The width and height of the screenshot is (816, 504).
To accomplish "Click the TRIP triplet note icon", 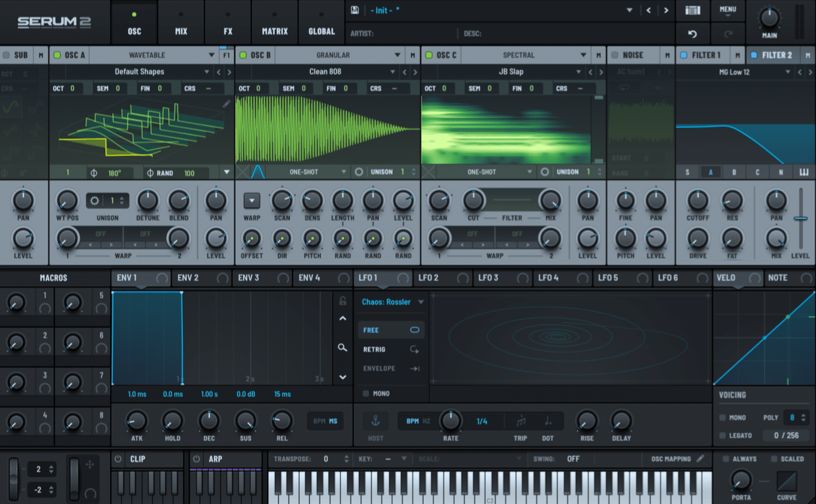I will pos(520,421).
